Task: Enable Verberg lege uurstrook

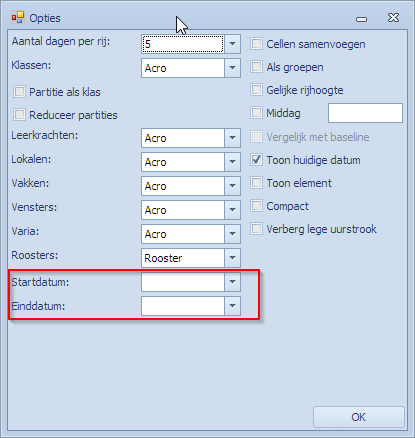Action: pos(256,229)
